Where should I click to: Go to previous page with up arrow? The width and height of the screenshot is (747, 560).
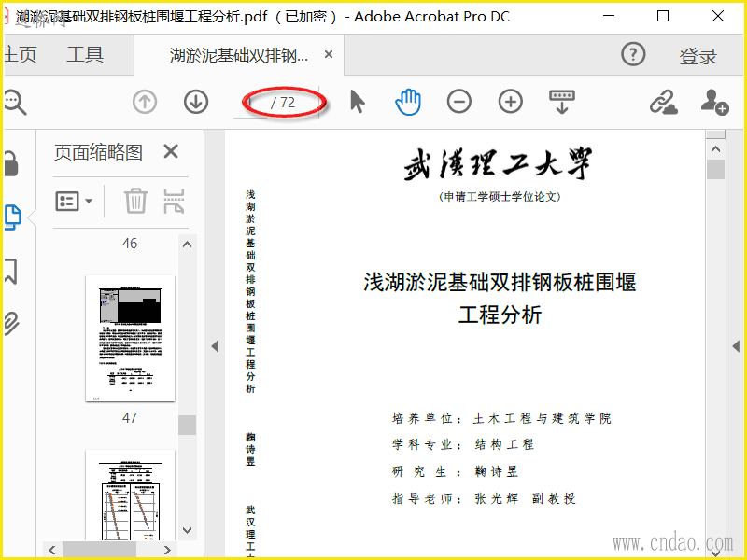[145, 102]
